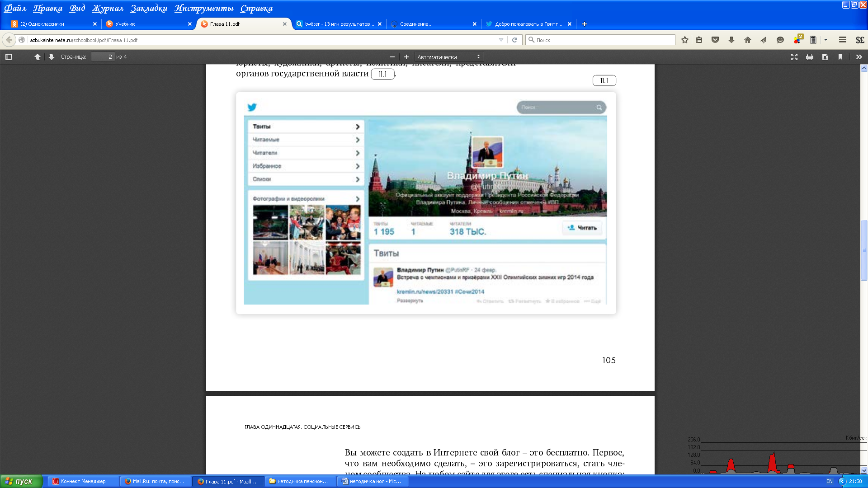Open a new browser tab
The image size is (868, 488).
tap(585, 24)
